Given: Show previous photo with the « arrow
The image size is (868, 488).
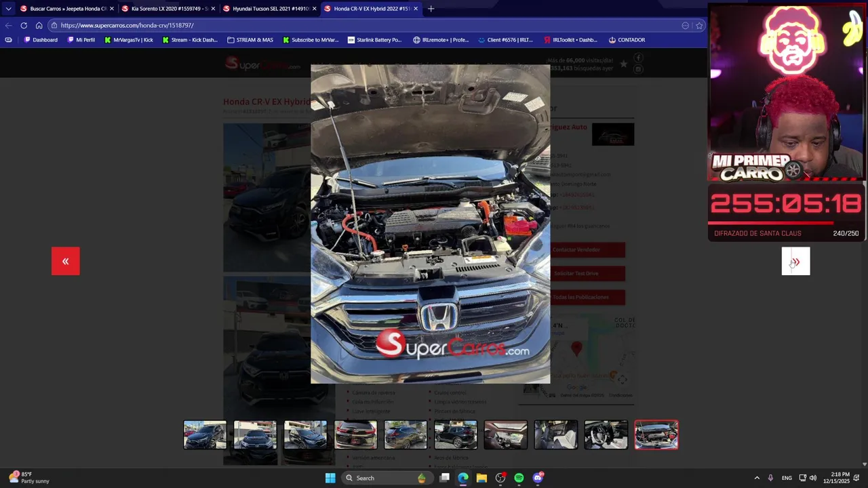Looking at the screenshot, I should pos(65,261).
